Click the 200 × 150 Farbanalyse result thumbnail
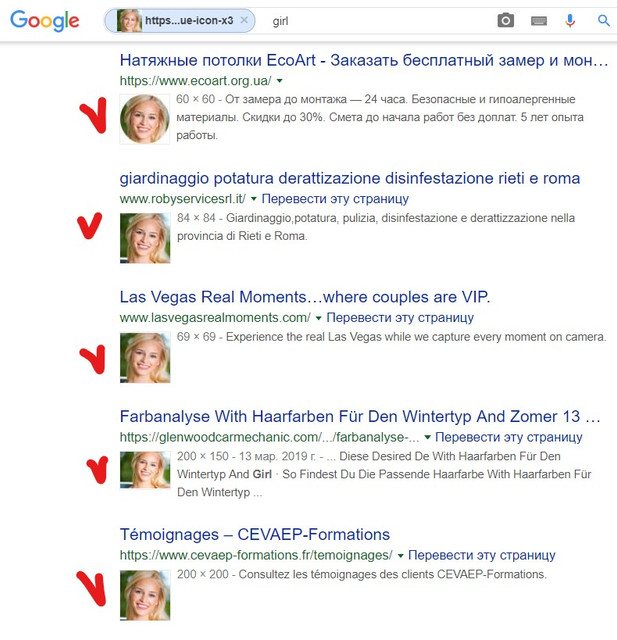The image size is (617, 640). [145, 470]
